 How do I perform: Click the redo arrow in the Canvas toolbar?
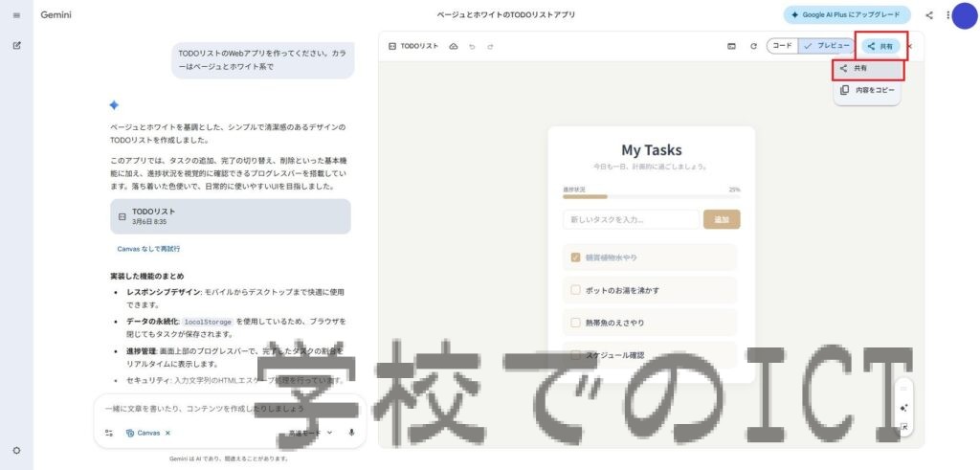click(x=490, y=46)
